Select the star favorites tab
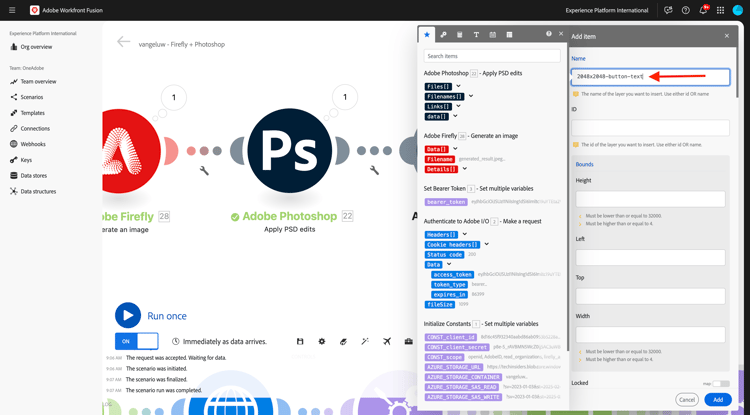Image resolution: width=750 pixels, height=415 pixels. (427, 34)
